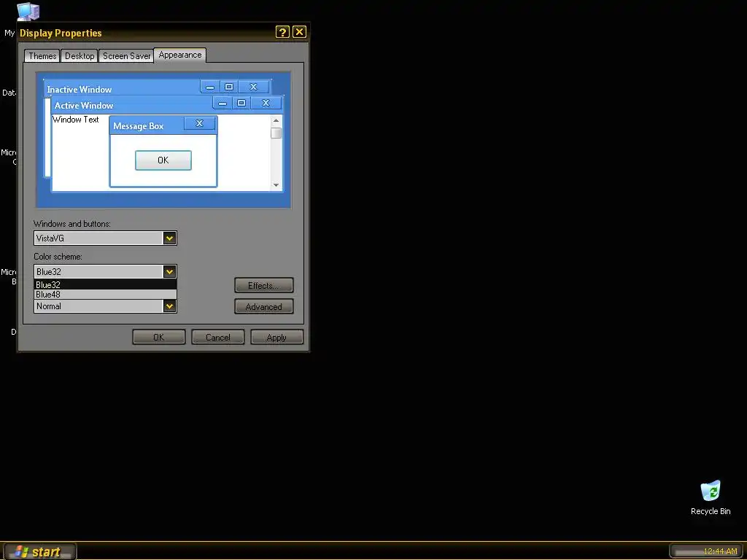
Task: Switch to the Themes tab
Action: [x=42, y=55]
